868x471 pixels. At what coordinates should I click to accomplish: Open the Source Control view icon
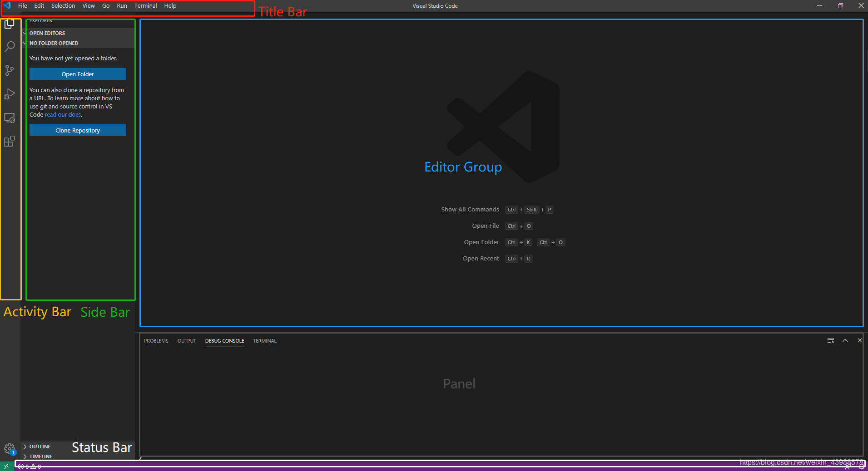(x=10, y=70)
